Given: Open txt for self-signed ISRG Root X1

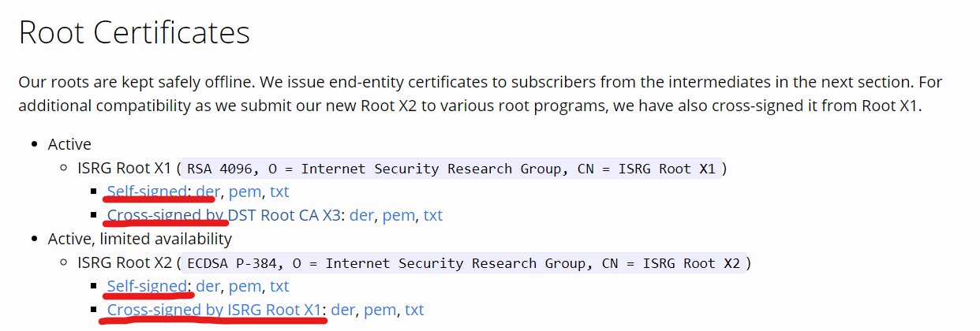Looking at the screenshot, I should [279, 192].
